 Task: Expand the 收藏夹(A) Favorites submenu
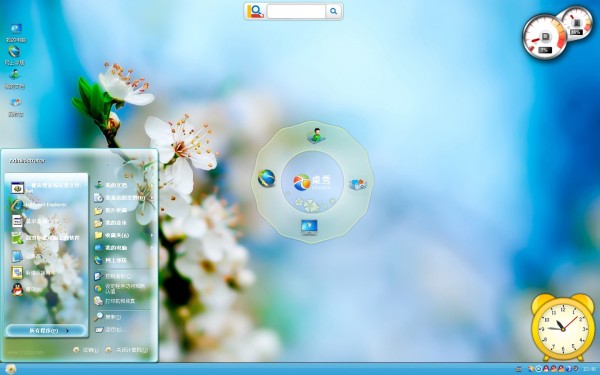124,235
